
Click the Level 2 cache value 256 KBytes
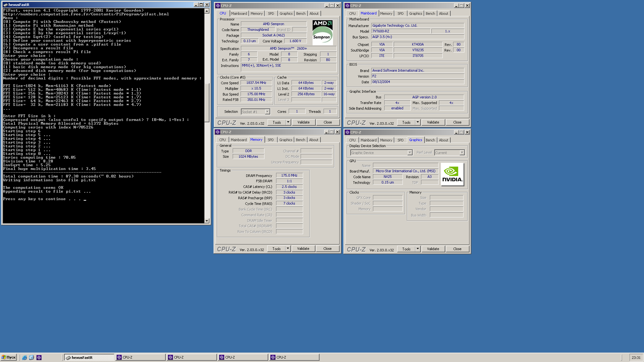click(x=306, y=94)
